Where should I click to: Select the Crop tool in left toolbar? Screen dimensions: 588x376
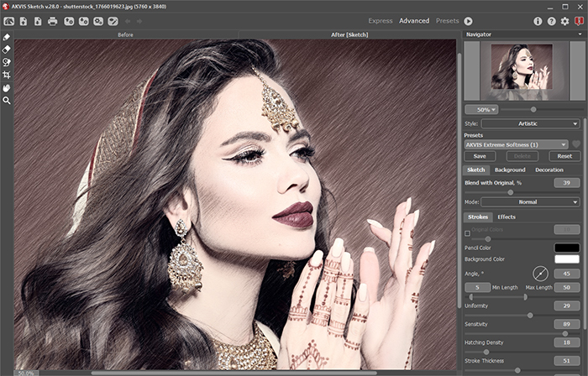point(7,75)
